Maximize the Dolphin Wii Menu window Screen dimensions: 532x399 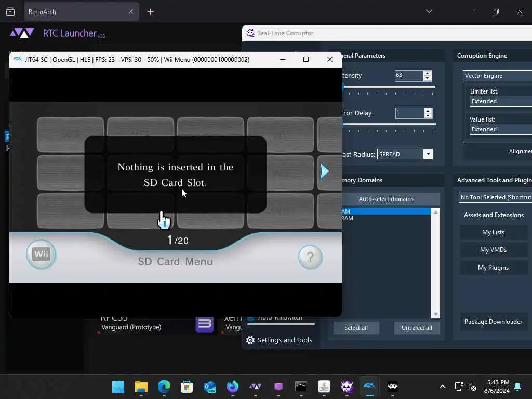point(305,59)
